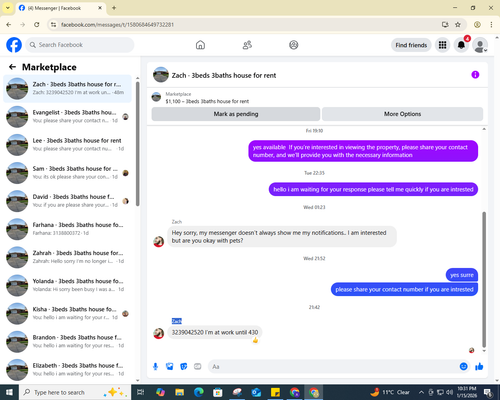This screenshot has width=500, height=400.
Task: Open the tab search dropdown in Chrome
Action: coord(8,8)
